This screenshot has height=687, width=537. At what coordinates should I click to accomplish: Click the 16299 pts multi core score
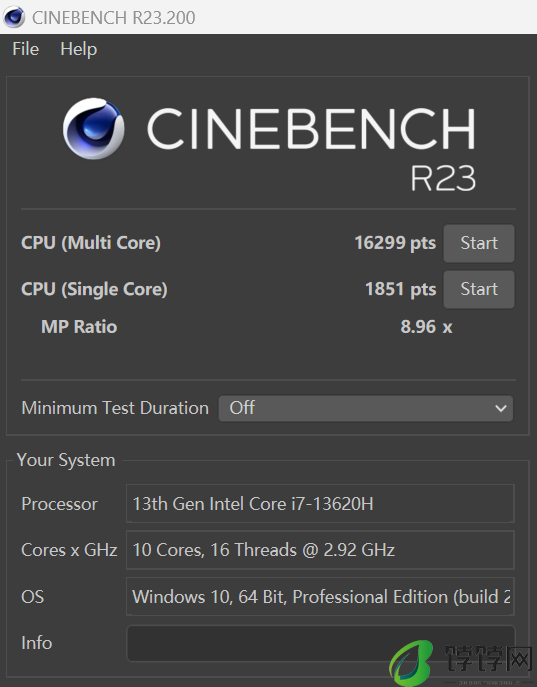395,243
